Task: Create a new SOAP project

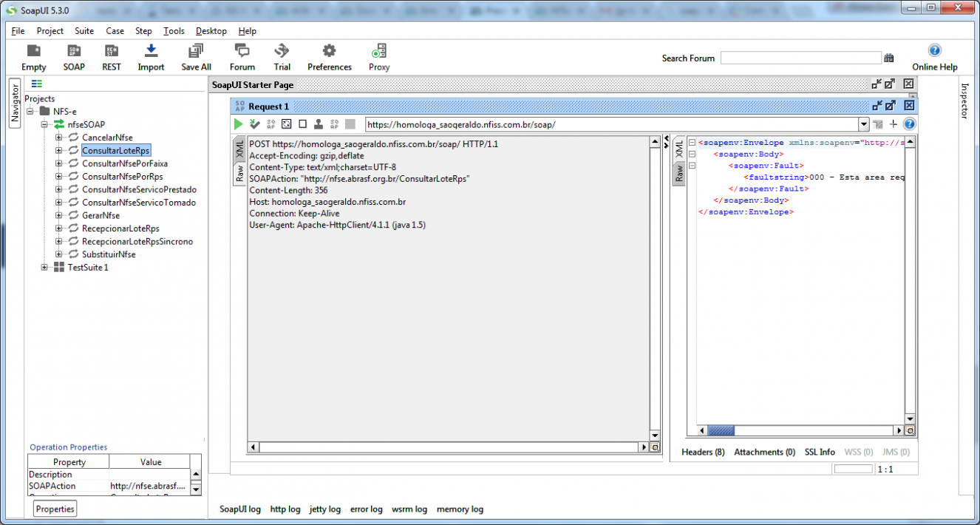Action: (74, 51)
